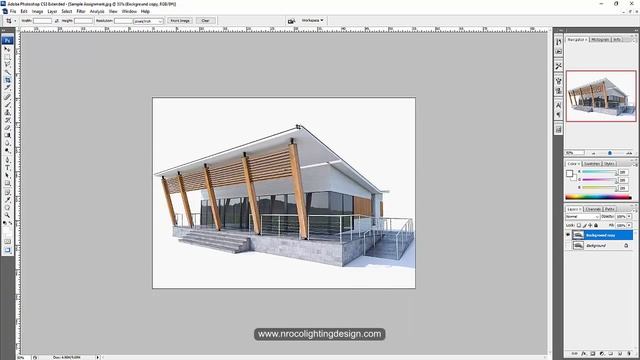Select the Healing Brush tool
Image resolution: width=640 pixels, height=360 pixels.
[7, 97]
